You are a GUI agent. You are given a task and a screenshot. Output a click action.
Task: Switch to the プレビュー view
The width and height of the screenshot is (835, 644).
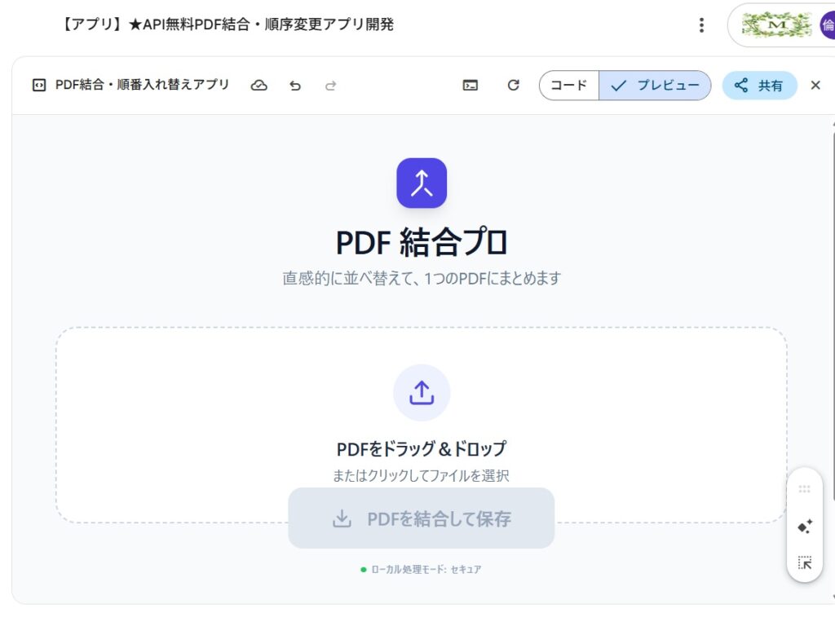click(655, 85)
